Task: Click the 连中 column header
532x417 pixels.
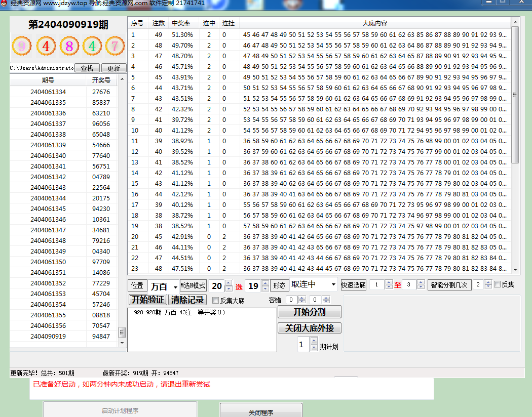Action: (209, 23)
